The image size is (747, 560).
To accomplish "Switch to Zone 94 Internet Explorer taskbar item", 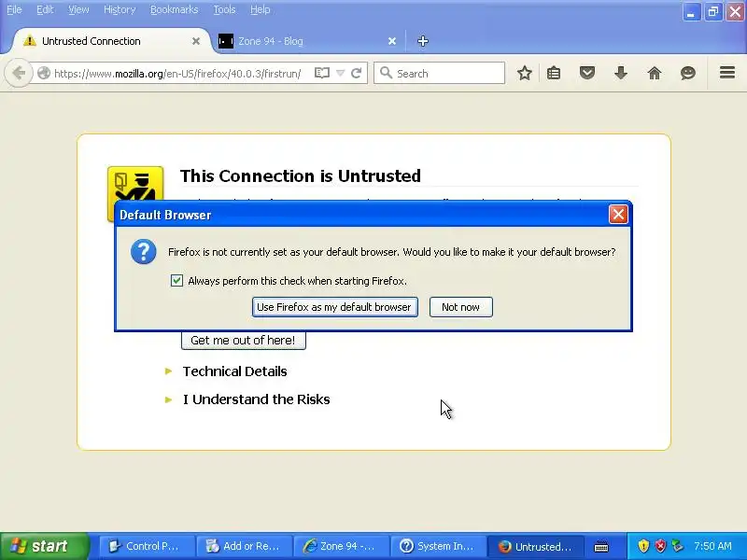I will pos(341,546).
